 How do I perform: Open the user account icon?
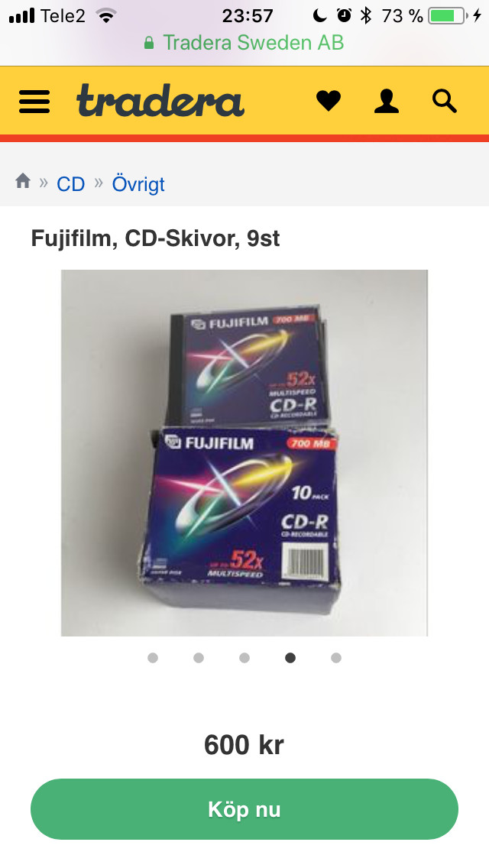(x=387, y=102)
